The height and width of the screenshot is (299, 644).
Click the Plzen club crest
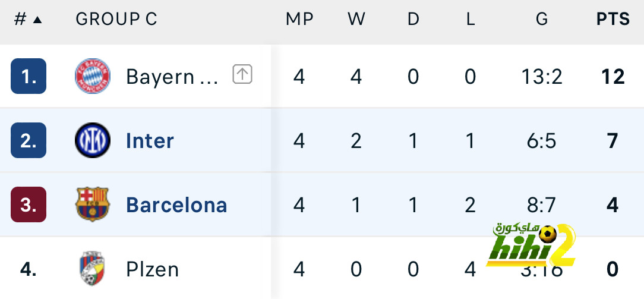pos(92,269)
